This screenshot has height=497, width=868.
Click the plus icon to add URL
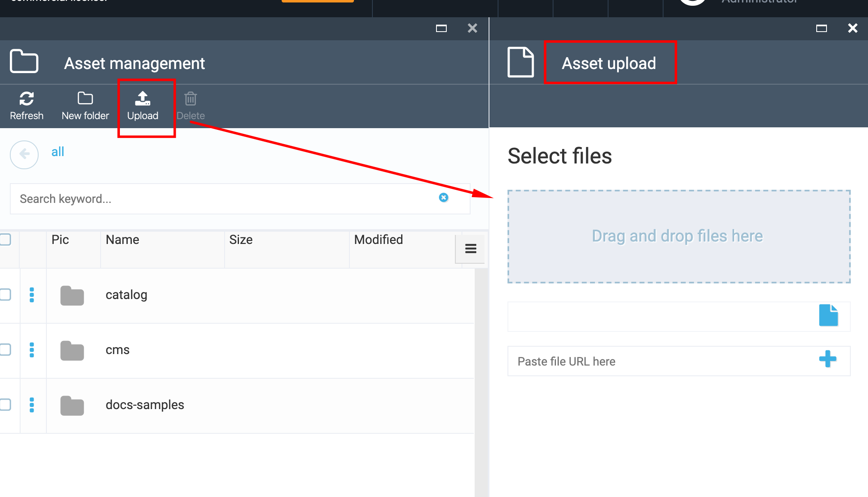pyautogui.click(x=827, y=359)
